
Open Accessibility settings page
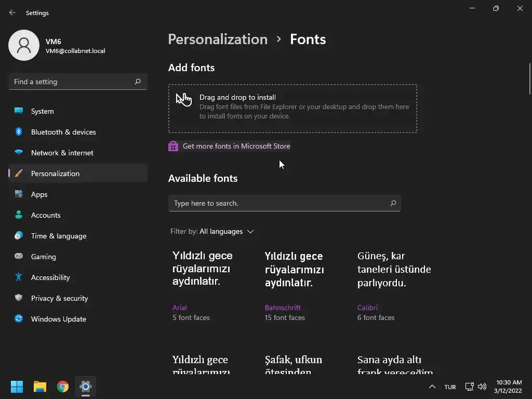coord(50,277)
